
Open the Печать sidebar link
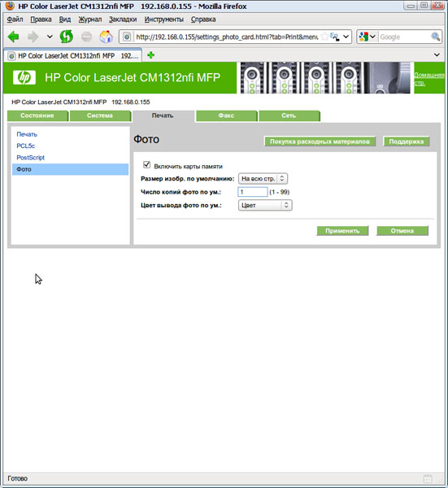point(27,134)
